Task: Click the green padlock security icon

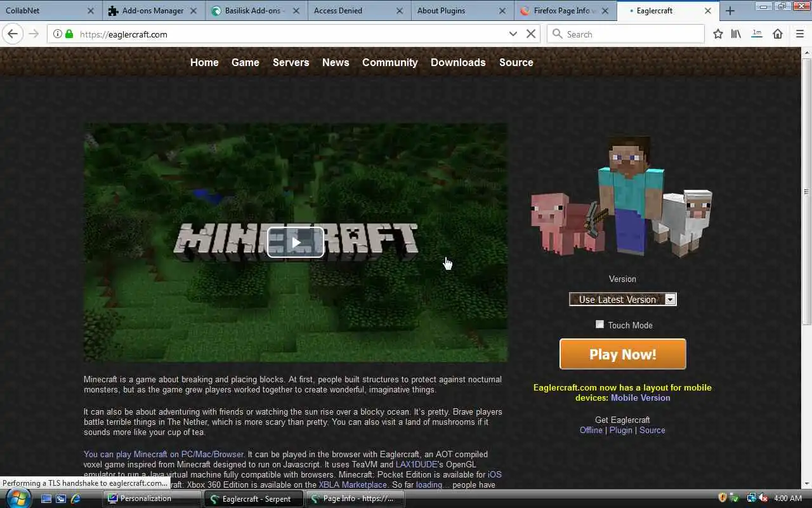Action: 69,34
